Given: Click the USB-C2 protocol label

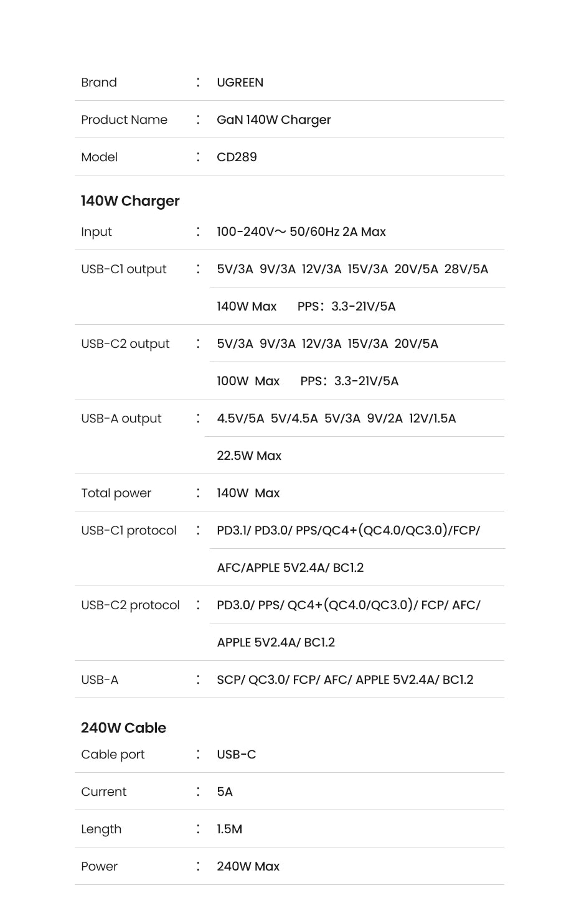Looking at the screenshot, I should 130,605.
